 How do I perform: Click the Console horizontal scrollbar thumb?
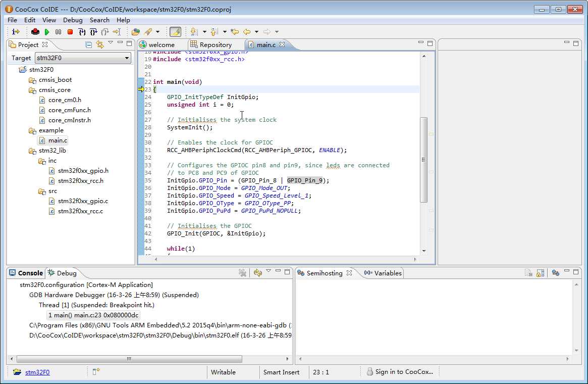point(129,359)
